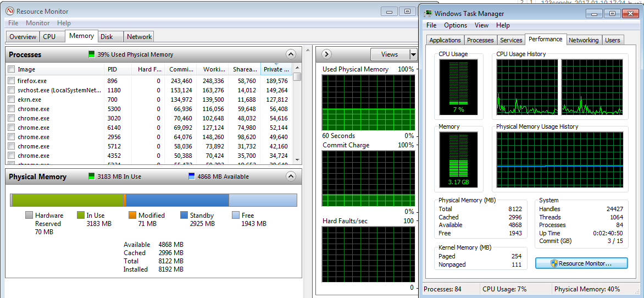This screenshot has width=644, height=298.
Task: Collapse the Physical Memory section
Action: [x=291, y=176]
